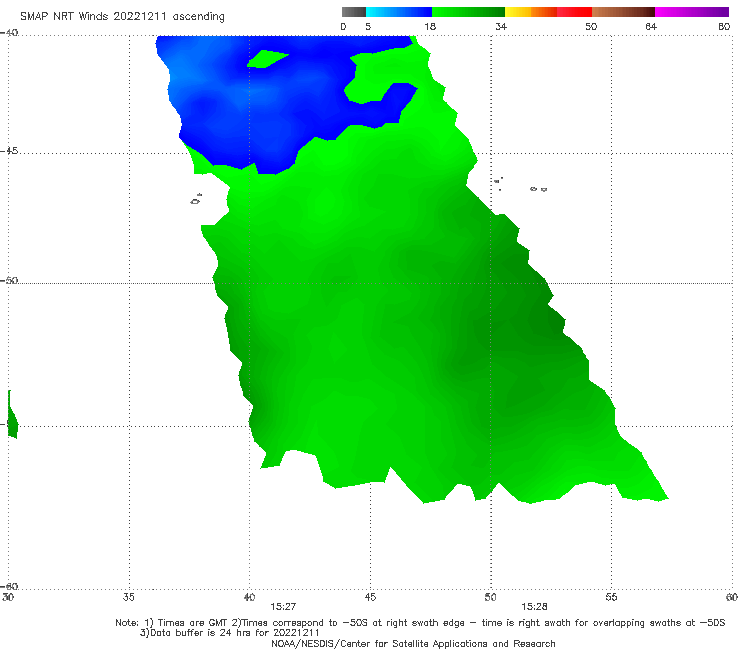Click the small green patch inside the blue area
The image size is (740, 650).
(x=266, y=59)
